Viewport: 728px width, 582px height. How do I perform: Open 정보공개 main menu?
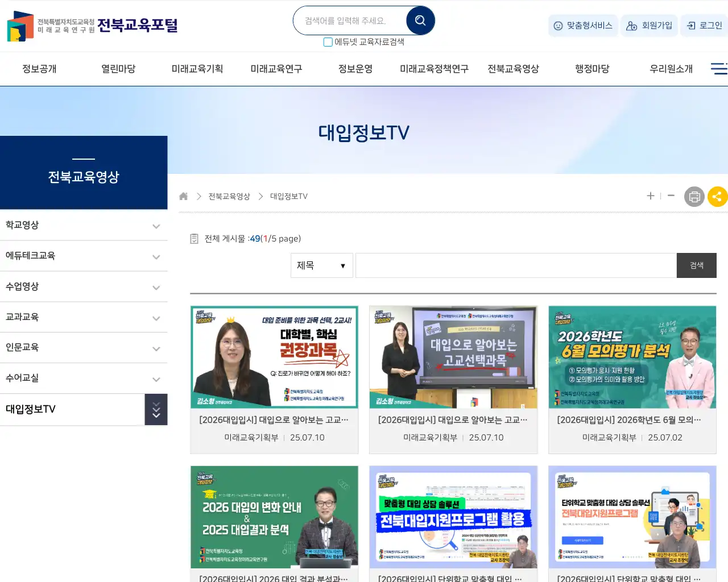click(39, 69)
